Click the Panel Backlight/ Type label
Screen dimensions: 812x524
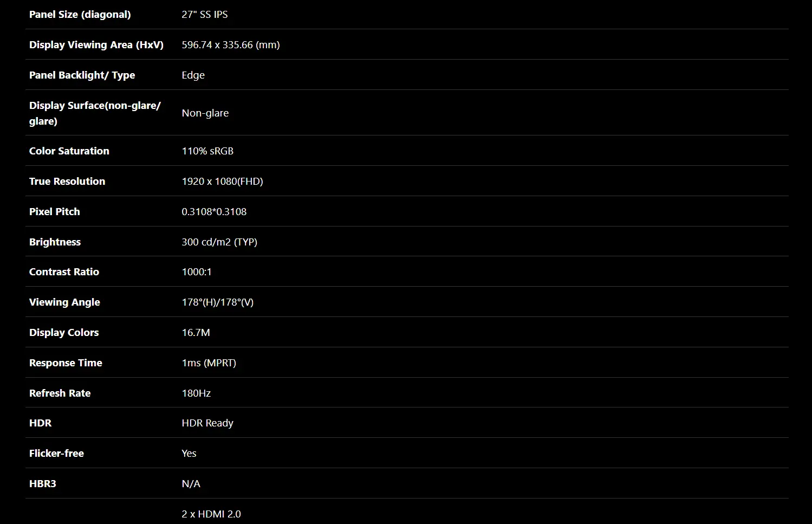pos(82,75)
